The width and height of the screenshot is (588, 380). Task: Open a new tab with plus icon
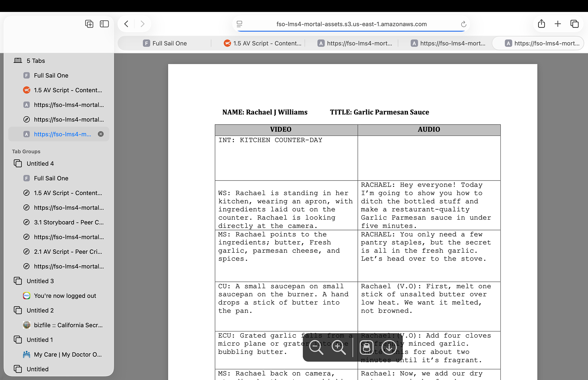(x=558, y=24)
